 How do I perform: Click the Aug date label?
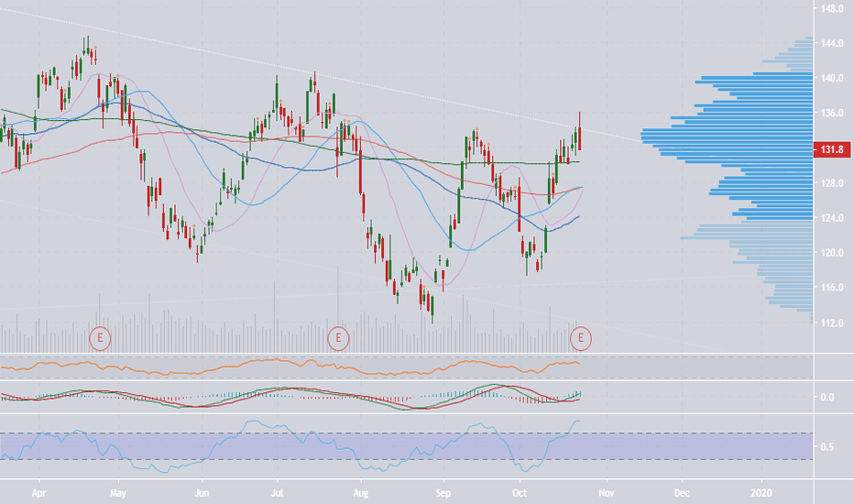pos(360,493)
